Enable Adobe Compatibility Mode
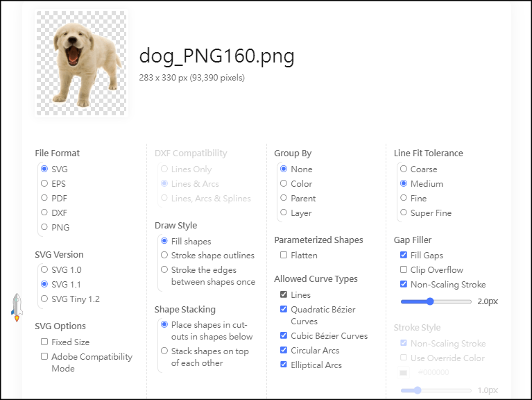 pyautogui.click(x=44, y=357)
